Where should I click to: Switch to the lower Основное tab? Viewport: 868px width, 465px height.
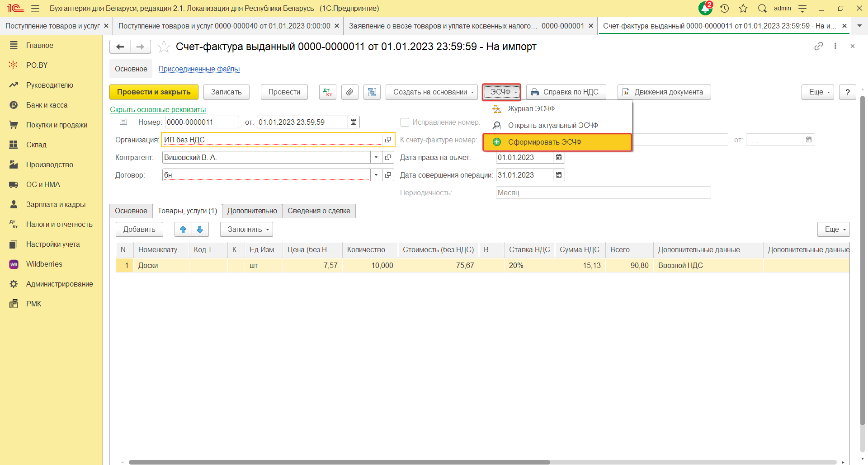click(131, 211)
